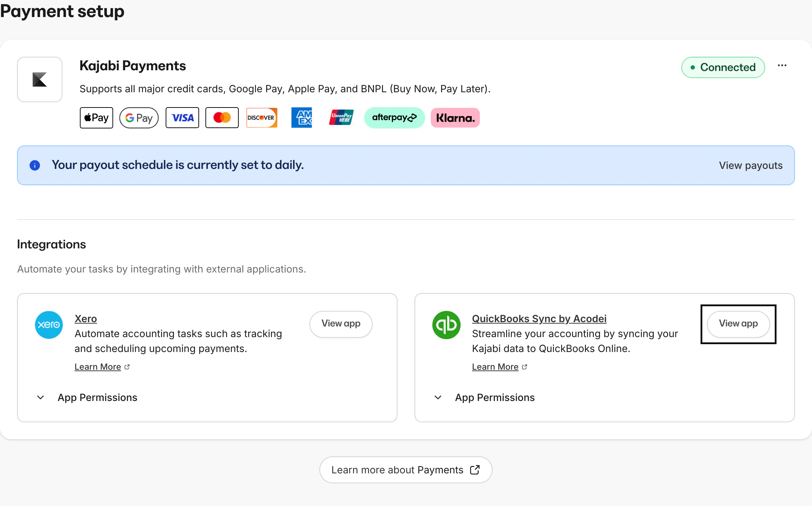The image size is (812, 506).
Task: Click the Kajabi Payments heading
Action: pos(133,66)
